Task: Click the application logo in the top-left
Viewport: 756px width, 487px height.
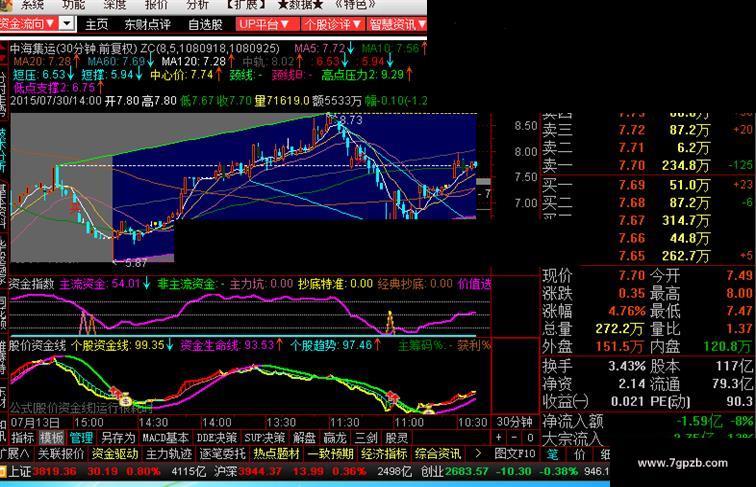Action: click(5, 5)
